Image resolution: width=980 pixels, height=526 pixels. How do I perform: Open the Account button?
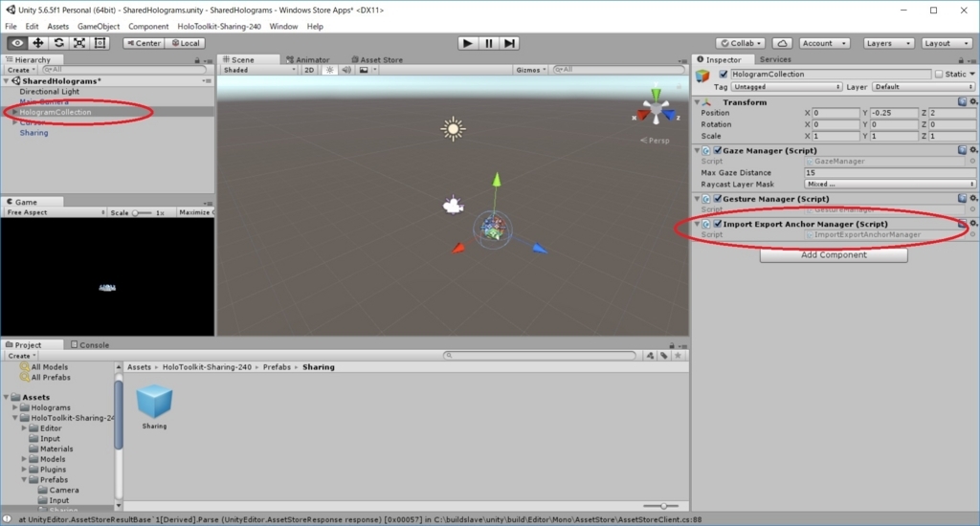[824, 43]
